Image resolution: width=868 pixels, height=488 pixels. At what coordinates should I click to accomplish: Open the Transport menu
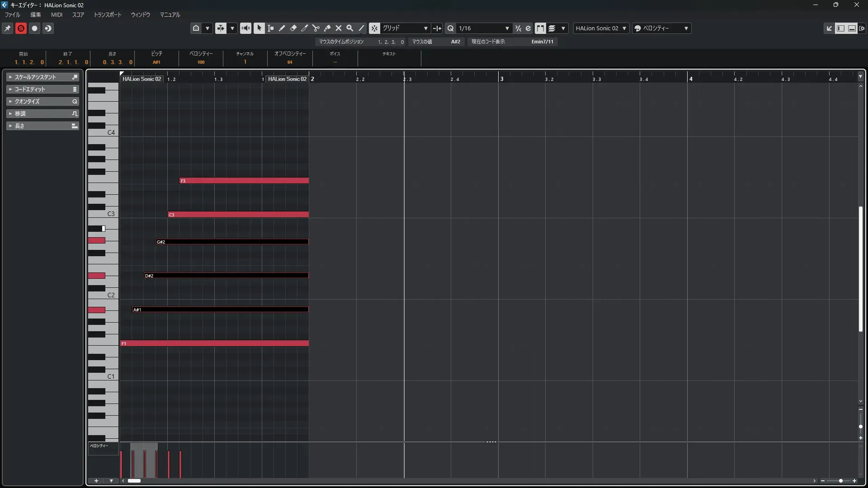point(108,14)
